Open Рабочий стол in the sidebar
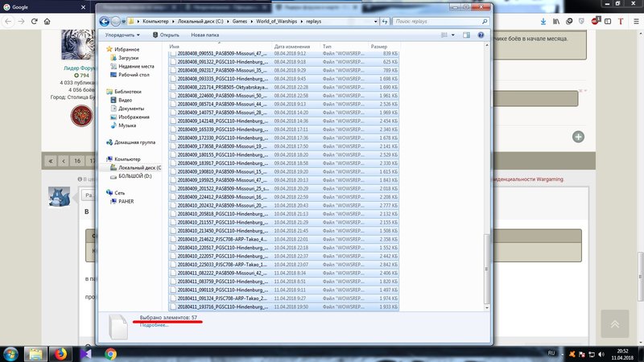Image resolution: width=644 pixels, height=362 pixels. click(x=132, y=74)
